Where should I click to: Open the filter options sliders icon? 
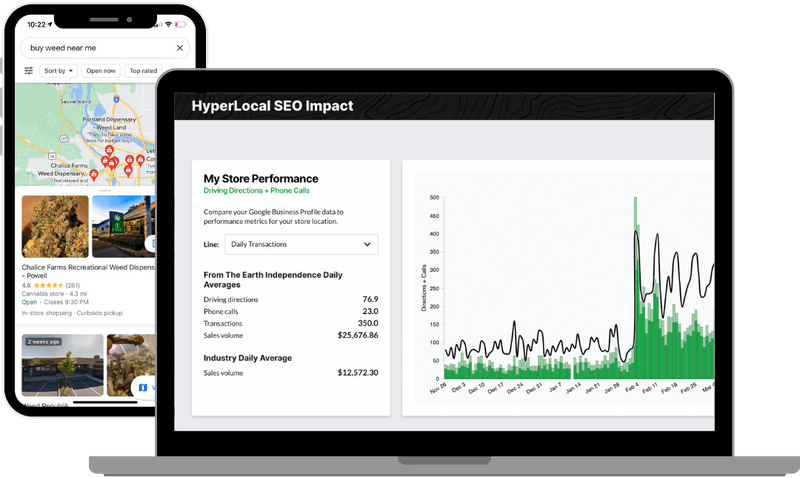pos(29,71)
